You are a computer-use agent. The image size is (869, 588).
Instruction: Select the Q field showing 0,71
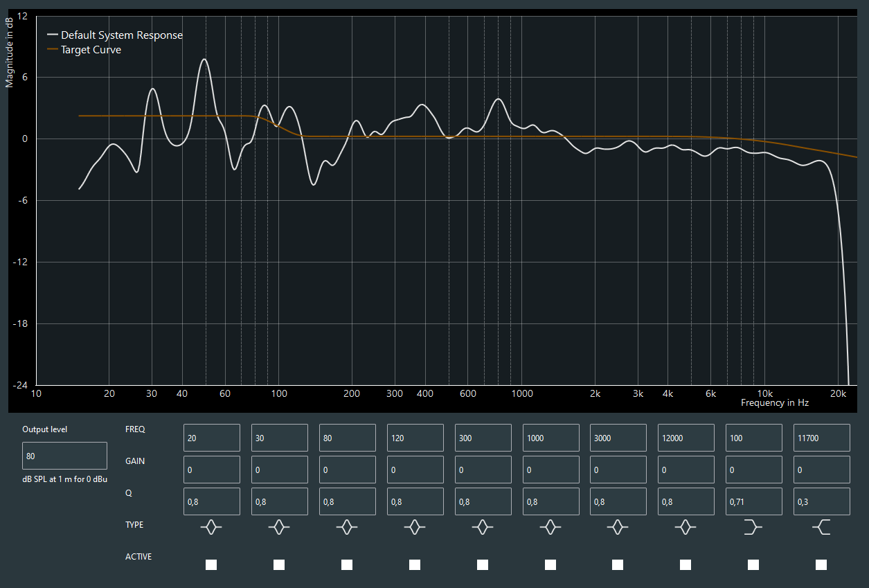[753, 501]
